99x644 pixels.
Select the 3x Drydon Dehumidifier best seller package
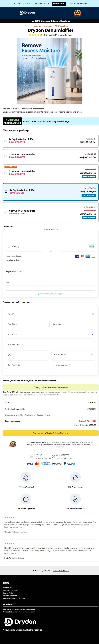[x=51, y=173]
